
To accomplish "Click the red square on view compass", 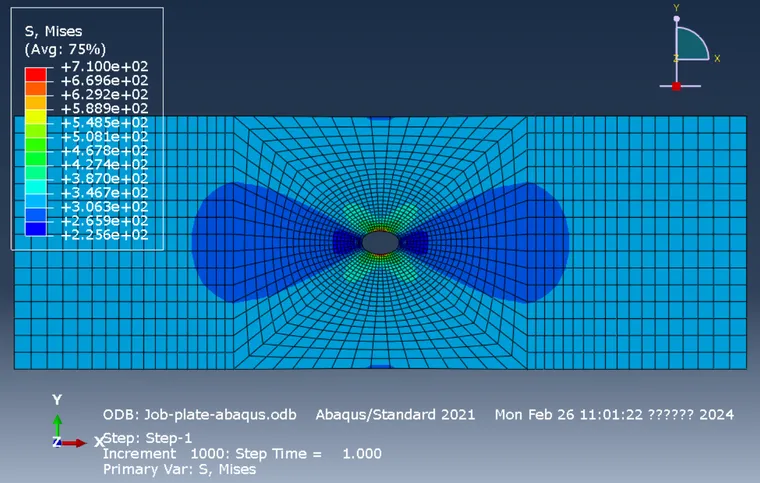I will click(x=677, y=86).
